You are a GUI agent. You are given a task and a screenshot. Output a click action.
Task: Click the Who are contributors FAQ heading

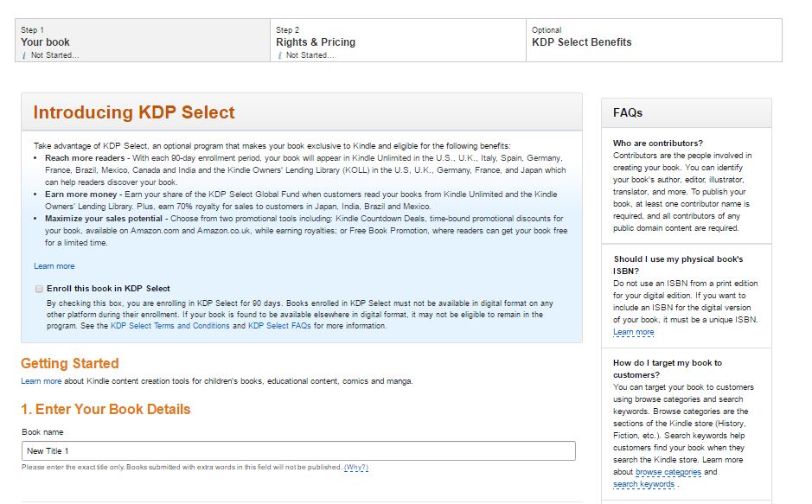pyautogui.click(x=660, y=143)
